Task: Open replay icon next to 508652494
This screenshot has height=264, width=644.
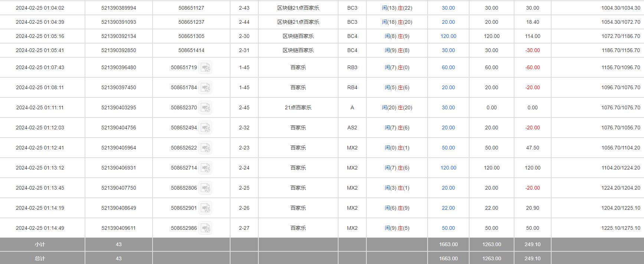Action: pos(205,128)
